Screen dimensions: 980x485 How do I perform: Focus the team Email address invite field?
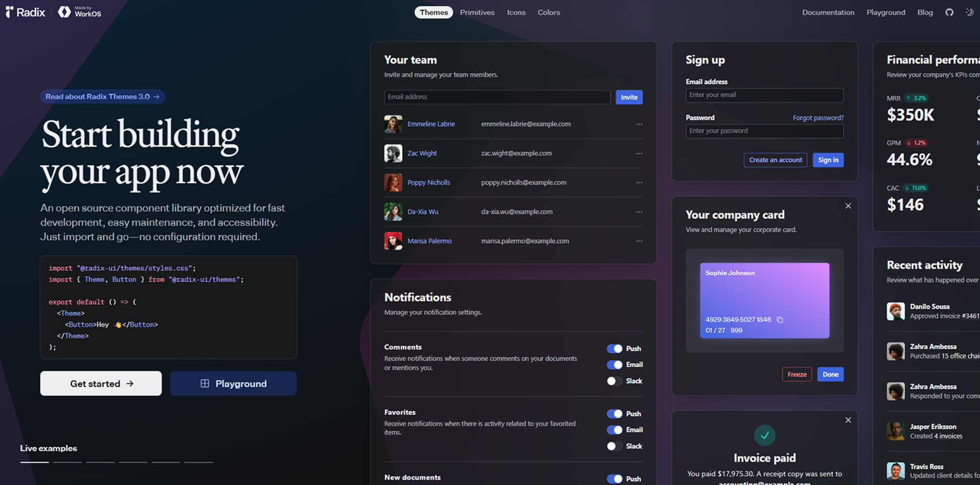tap(497, 97)
